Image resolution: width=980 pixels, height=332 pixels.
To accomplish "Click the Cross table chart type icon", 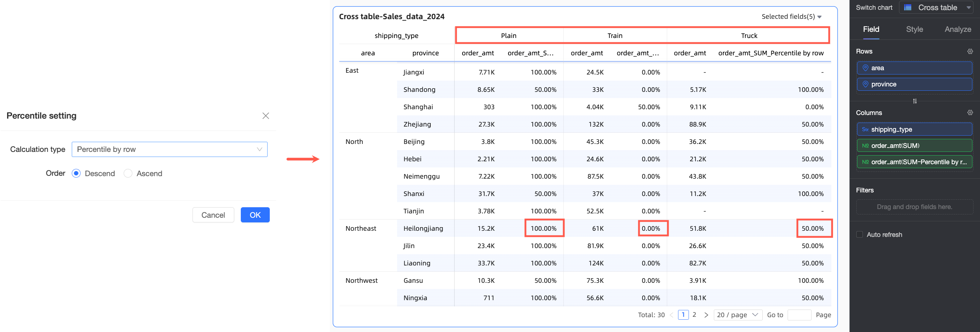I will coord(908,8).
